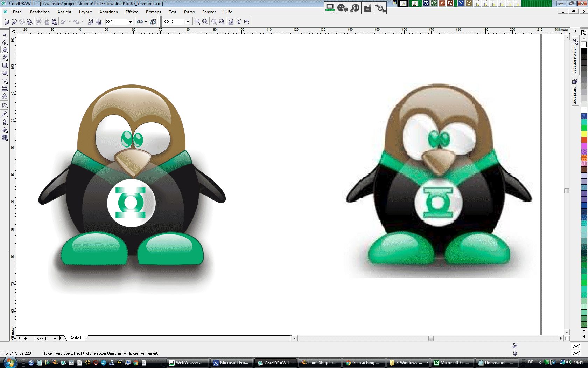The width and height of the screenshot is (588, 368).
Task: Select the Rectangle tool
Action: point(5,66)
